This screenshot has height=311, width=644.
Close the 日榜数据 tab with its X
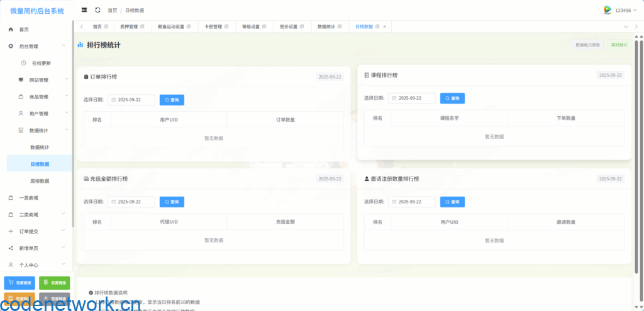coord(384,27)
